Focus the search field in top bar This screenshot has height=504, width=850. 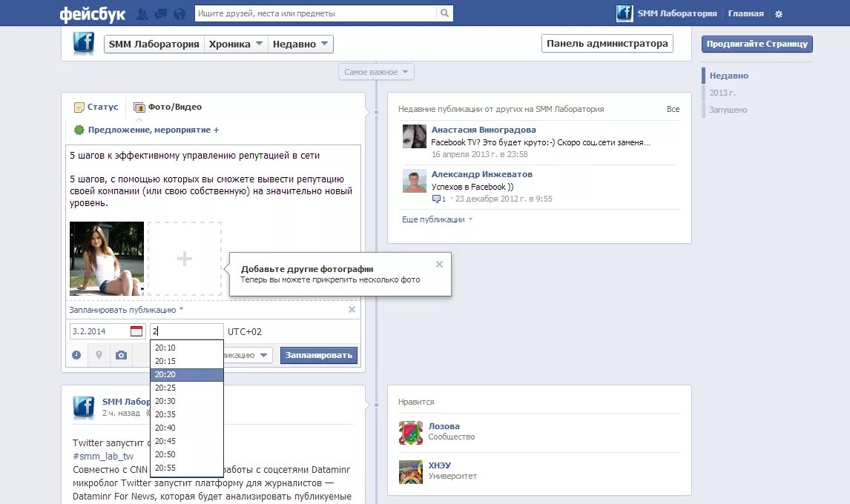coord(315,13)
